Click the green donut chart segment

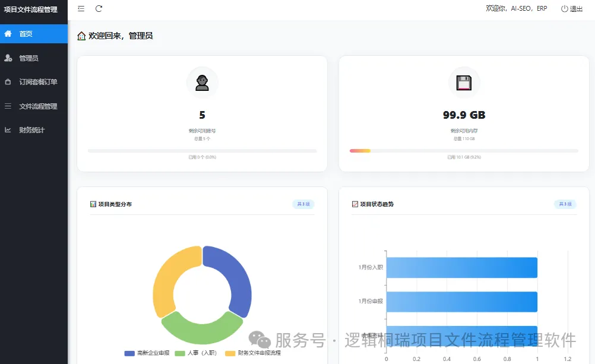[202, 330]
